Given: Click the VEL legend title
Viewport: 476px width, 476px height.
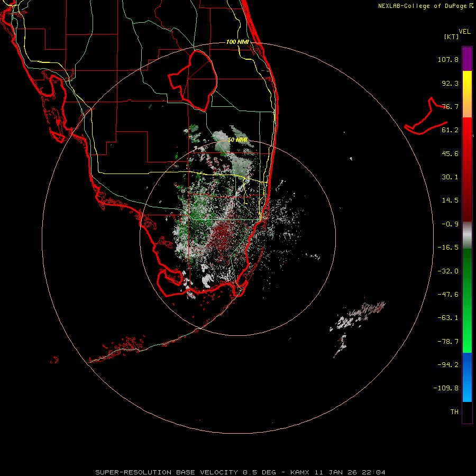Looking at the screenshot, I should coord(464,32).
